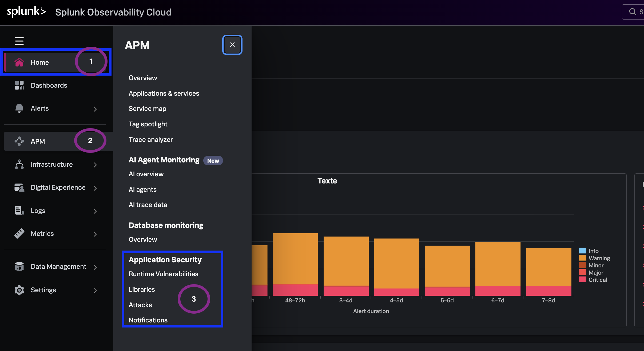
Task: Open Runtime Vulnerabilities
Action: coord(163,274)
